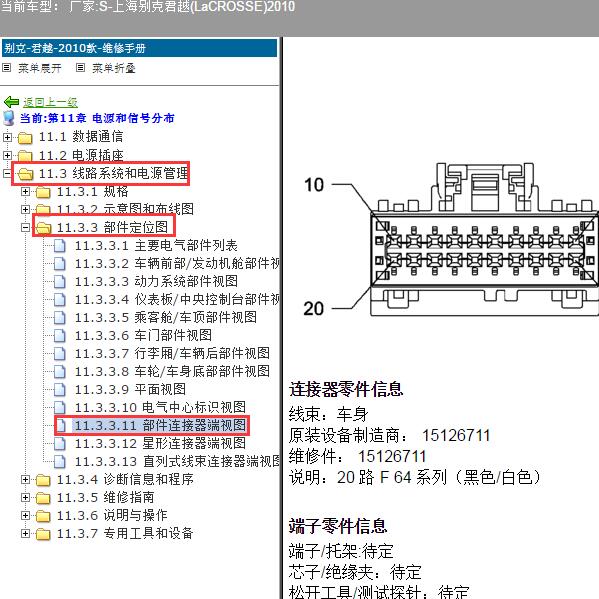Viewport: 599px width, 599px height.
Task: Select 11.3.3 部件定位图 tree item
Action: coord(112,227)
